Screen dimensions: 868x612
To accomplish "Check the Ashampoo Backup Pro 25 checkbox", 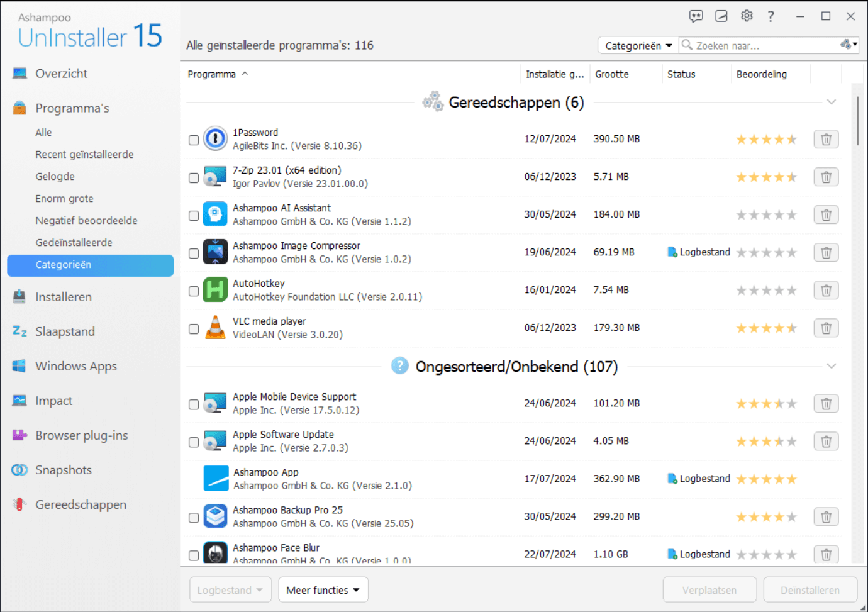I will pyautogui.click(x=194, y=517).
